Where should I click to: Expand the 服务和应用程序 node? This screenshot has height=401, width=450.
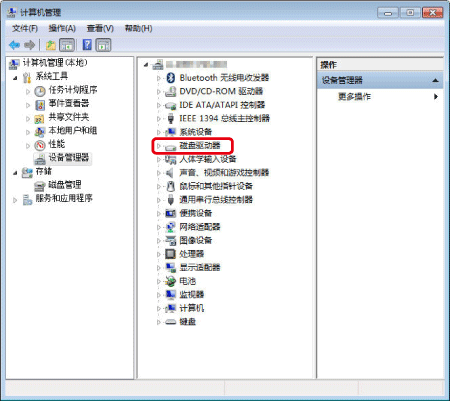15,200
